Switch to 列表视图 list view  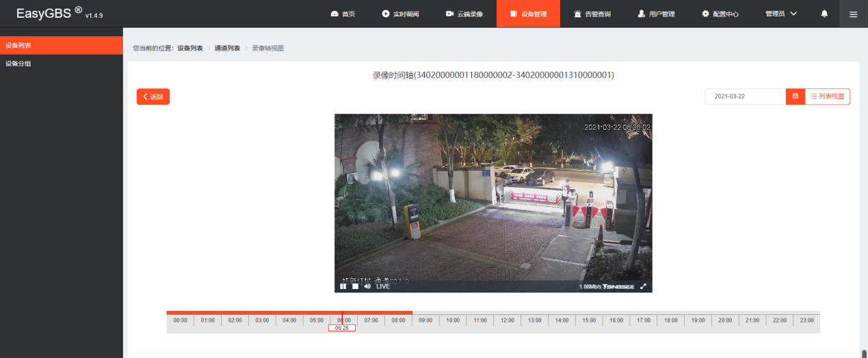pos(828,96)
